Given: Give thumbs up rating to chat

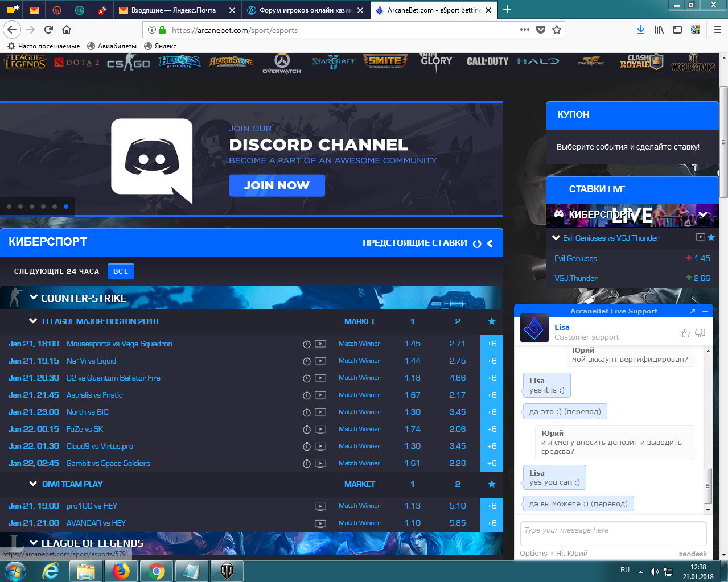Looking at the screenshot, I should [x=685, y=333].
